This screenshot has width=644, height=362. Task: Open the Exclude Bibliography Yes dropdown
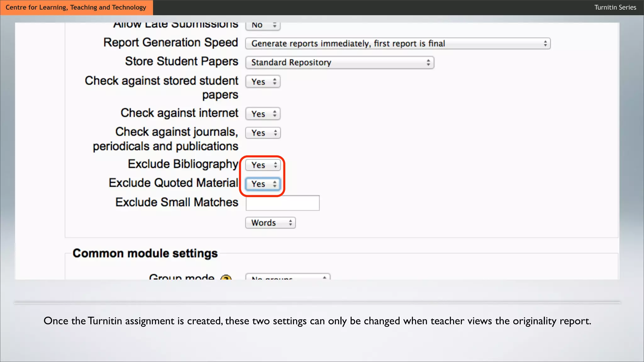[x=263, y=165]
